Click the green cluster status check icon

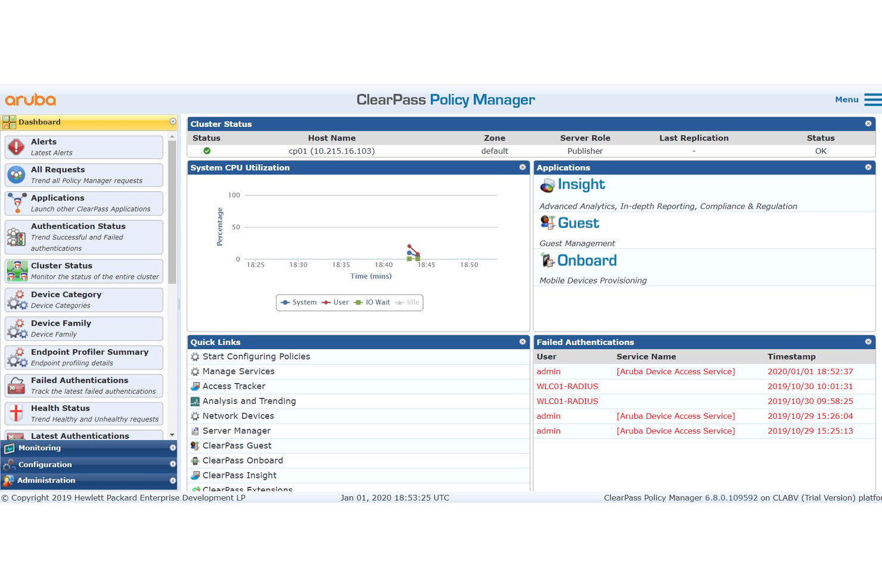click(207, 151)
